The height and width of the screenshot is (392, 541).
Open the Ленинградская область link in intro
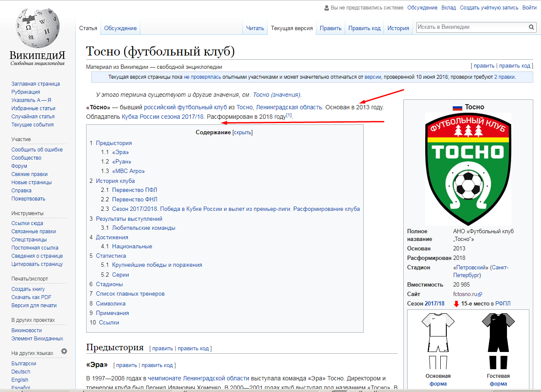(x=289, y=107)
